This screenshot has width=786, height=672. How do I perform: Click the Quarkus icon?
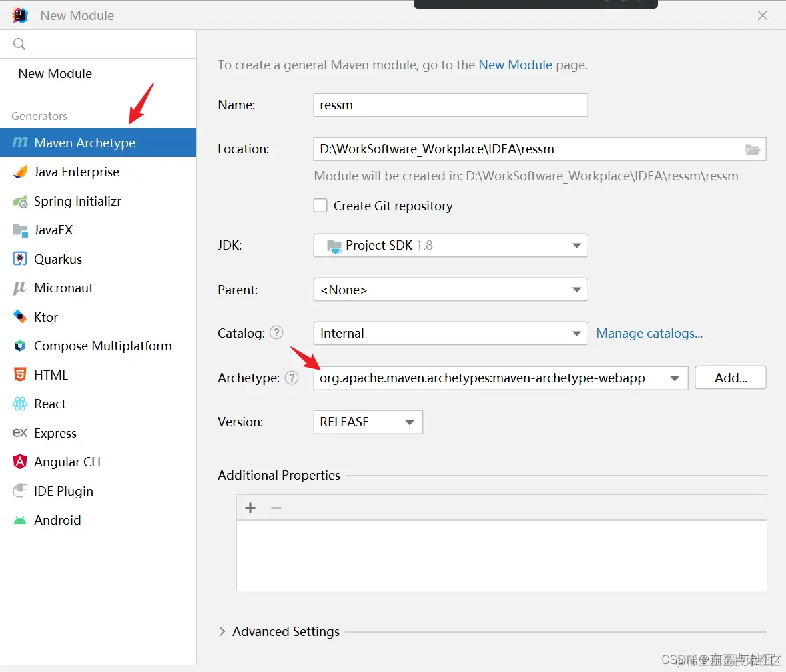click(x=19, y=259)
